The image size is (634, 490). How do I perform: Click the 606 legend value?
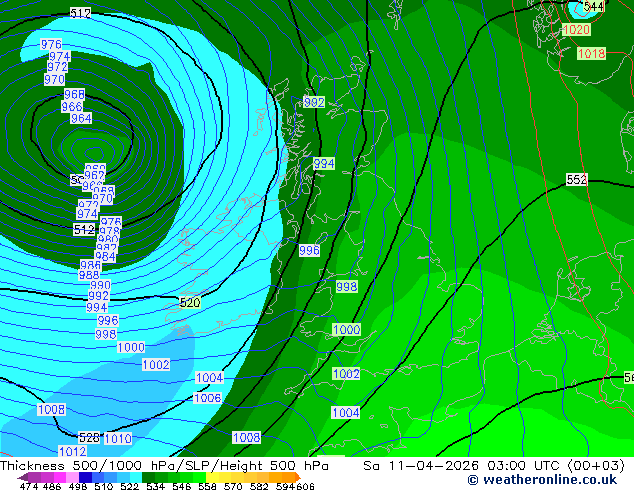coord(305,486)
